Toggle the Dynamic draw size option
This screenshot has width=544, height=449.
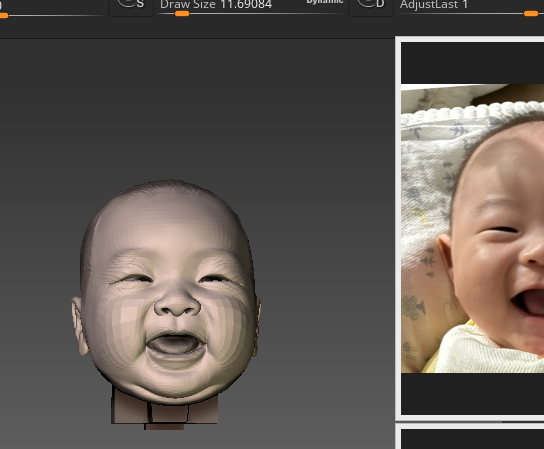coord(325,2)
